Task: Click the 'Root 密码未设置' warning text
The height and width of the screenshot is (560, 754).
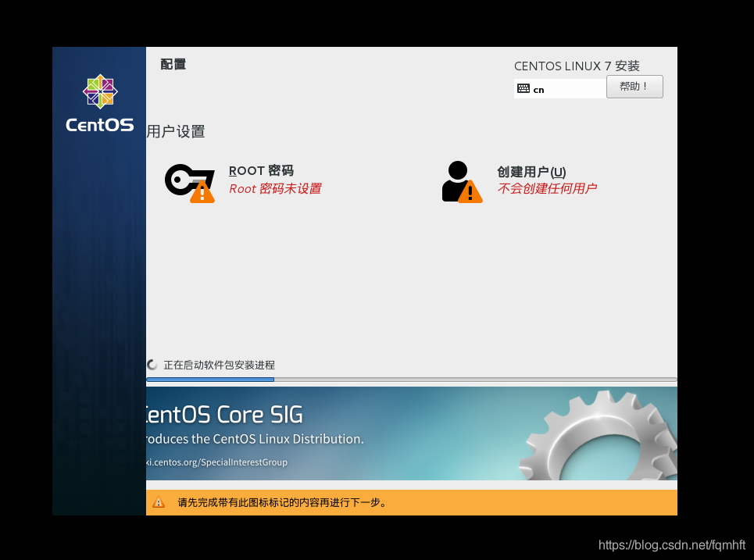Action: pyautogui.click(x=275, y=188)
